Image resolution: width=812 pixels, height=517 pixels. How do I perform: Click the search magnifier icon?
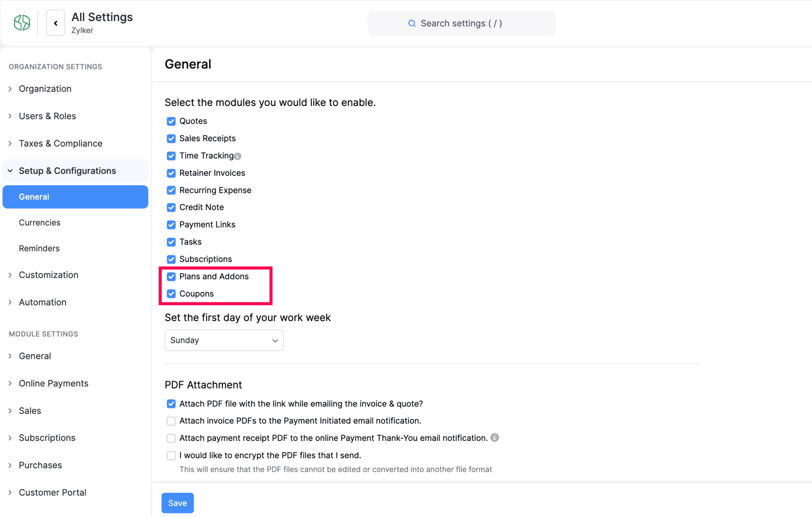pos(412,23)
